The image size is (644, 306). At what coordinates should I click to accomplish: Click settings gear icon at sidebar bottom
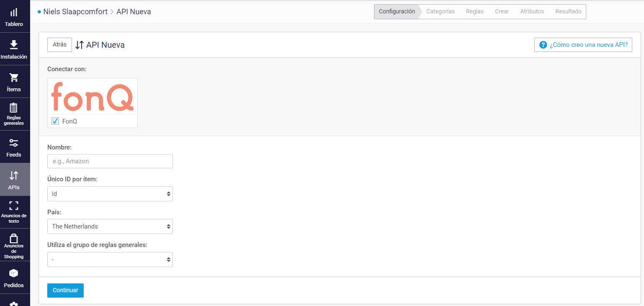point(14,304)
